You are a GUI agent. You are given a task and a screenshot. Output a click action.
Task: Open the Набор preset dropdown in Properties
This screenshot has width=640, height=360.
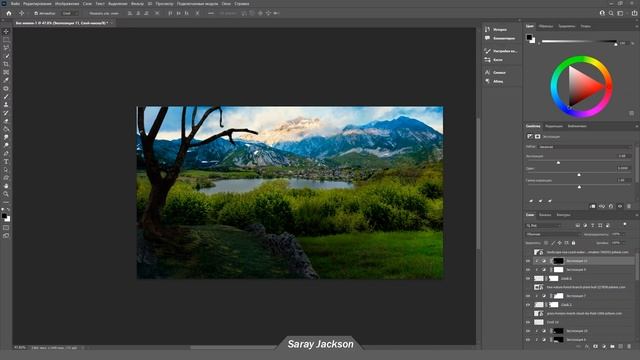coord(585,147)
